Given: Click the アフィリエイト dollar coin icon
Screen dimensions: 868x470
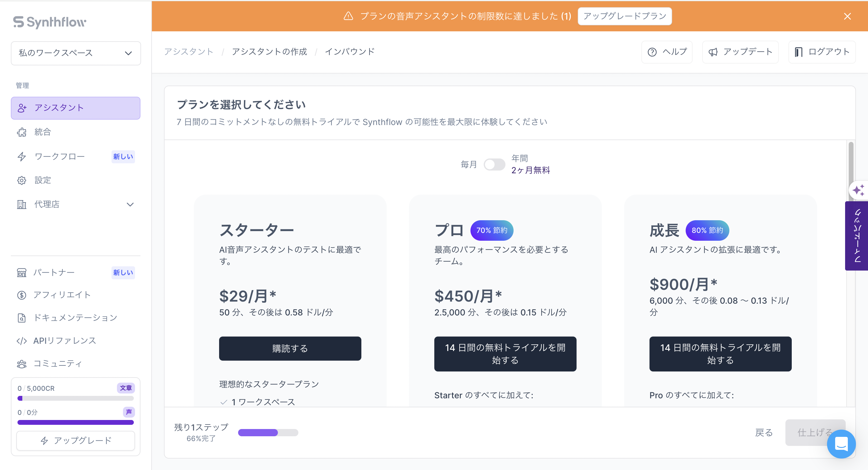Looking at the screenshot, I should tap(22, 295).
